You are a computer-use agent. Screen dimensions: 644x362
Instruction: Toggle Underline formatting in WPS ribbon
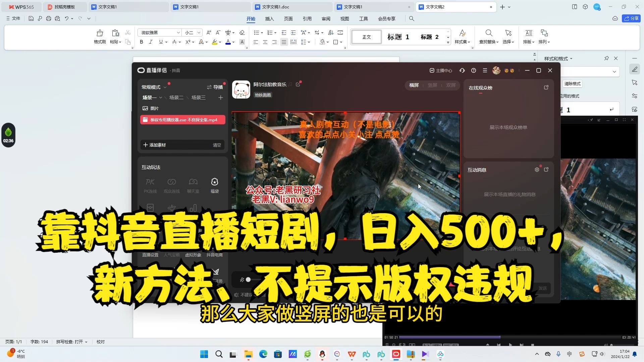pos(161,42)
